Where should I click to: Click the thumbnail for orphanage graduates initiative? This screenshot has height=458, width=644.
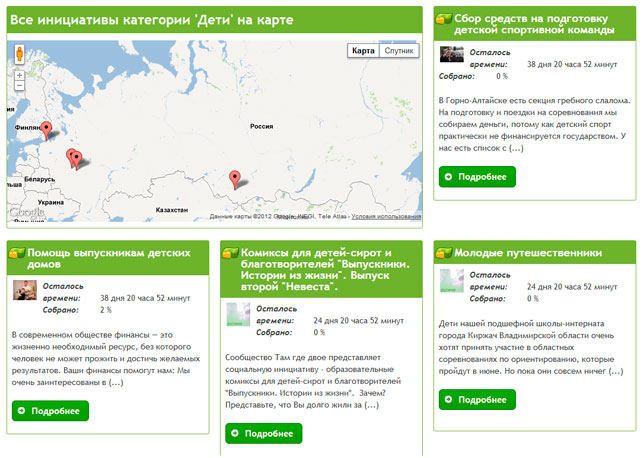click(24, 291)
